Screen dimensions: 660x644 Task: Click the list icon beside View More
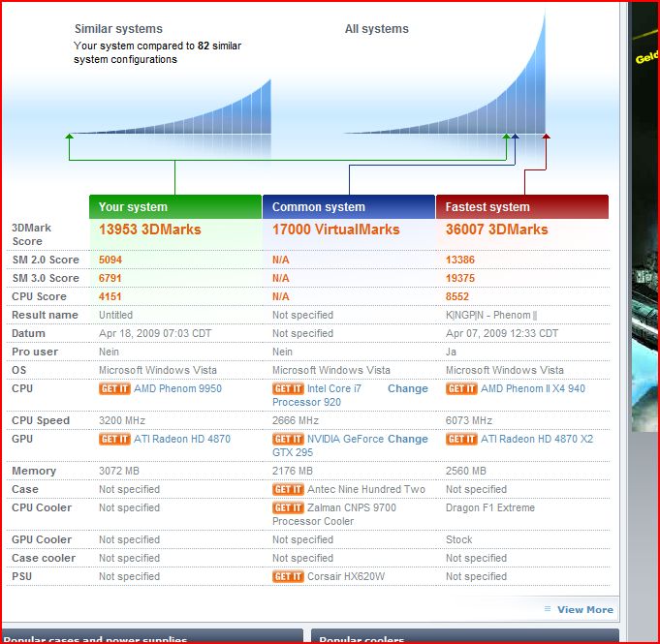point(548,609)
